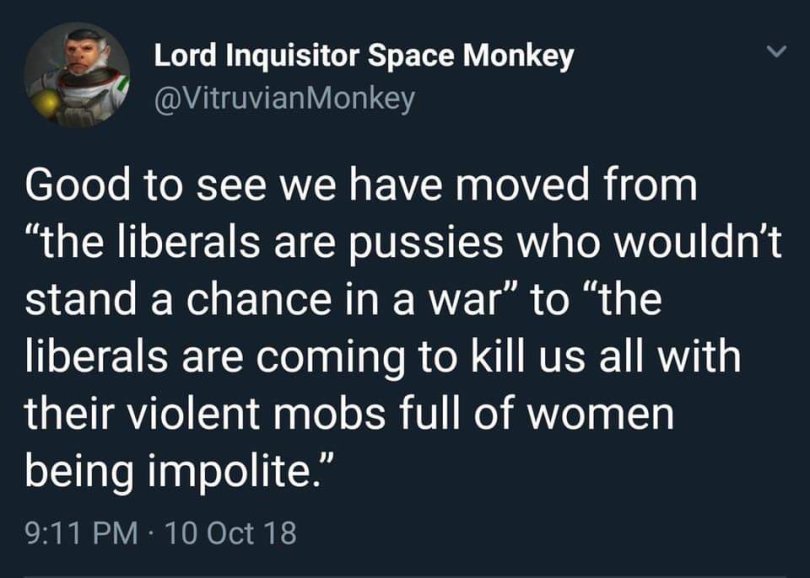
Task: Open Lord Inquisitor Space Monkey's profile name
Action: 364,56
